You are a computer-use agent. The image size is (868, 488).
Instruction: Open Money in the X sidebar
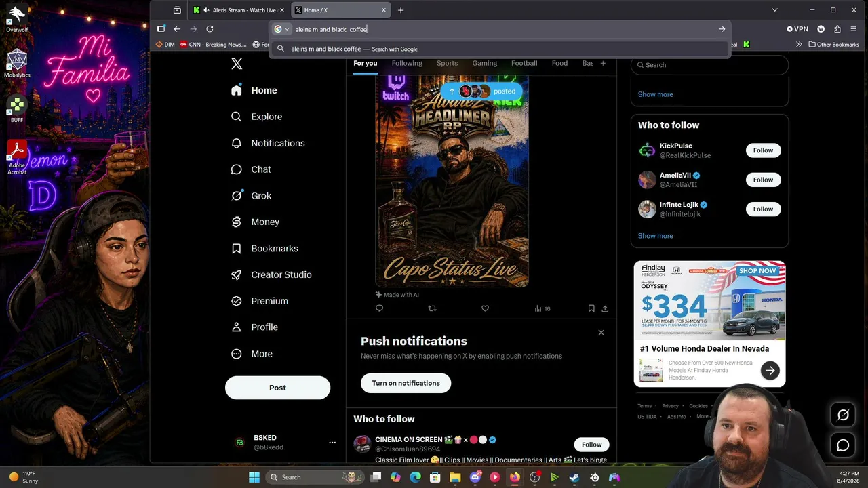255,222
